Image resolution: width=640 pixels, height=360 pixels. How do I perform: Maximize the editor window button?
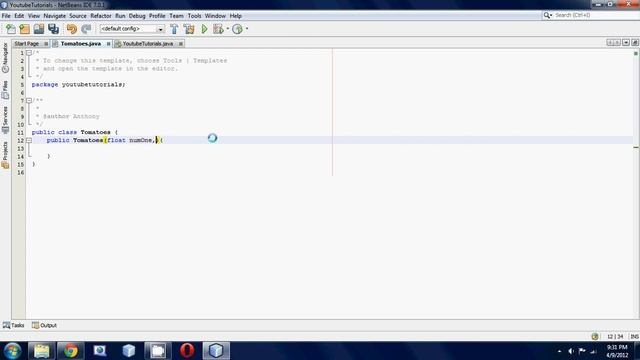(x=635, y=42)
